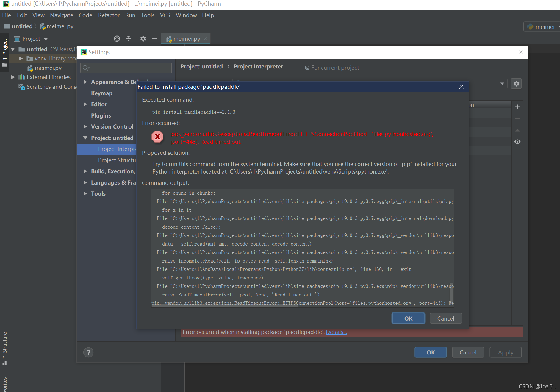
Task: Open the error Details... link
Action: click(x=336, y=332)
